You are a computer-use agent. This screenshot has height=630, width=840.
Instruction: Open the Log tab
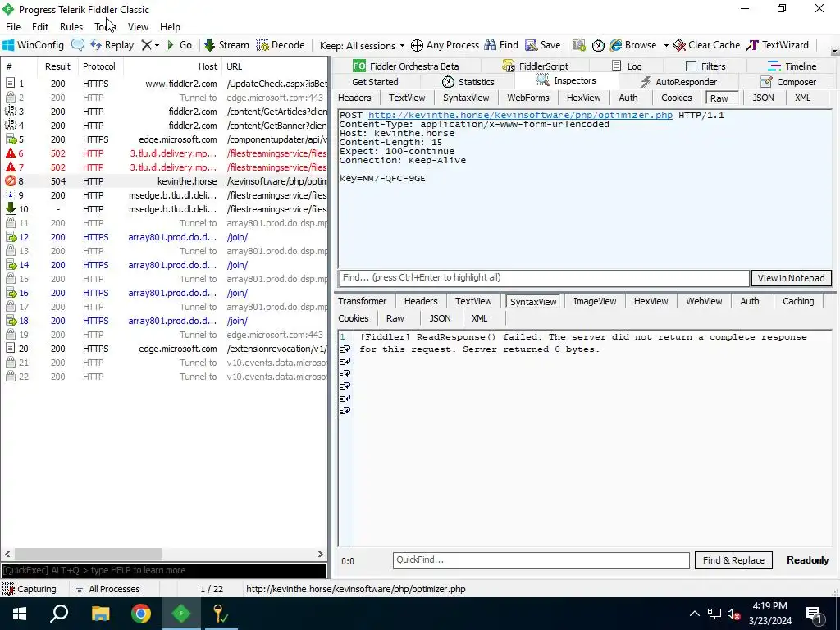point(627,66)
